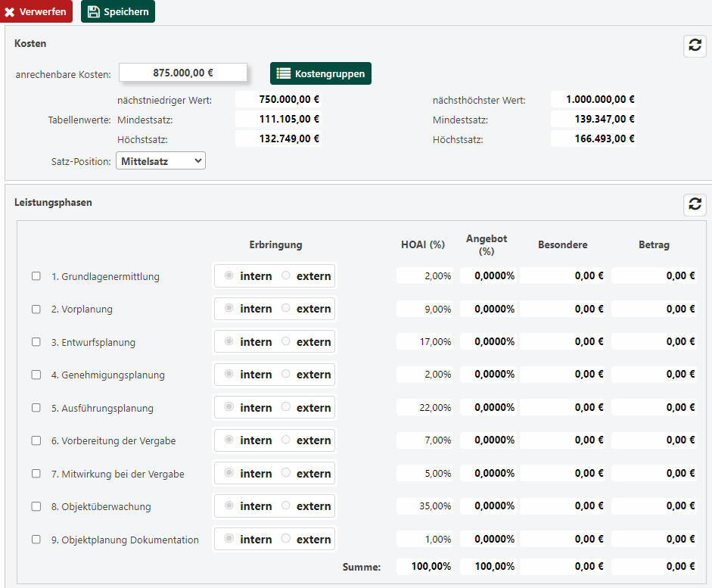Save changes with the Speichern button
This screenshot has height=588, width=712.
point(118,11)
